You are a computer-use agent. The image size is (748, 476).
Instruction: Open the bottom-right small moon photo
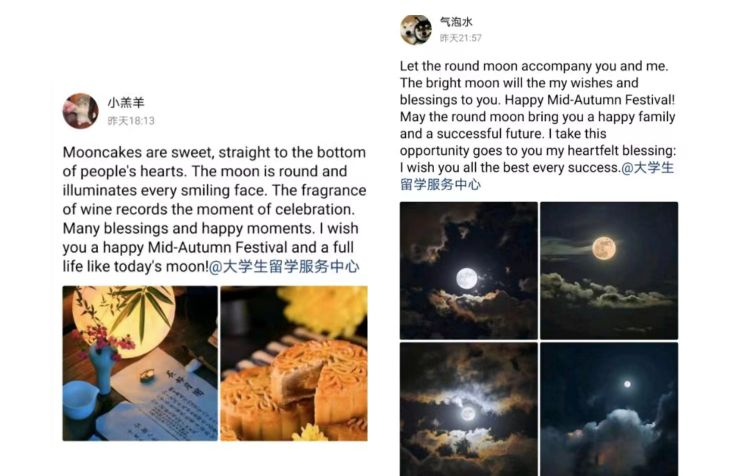tap(608, 408)
